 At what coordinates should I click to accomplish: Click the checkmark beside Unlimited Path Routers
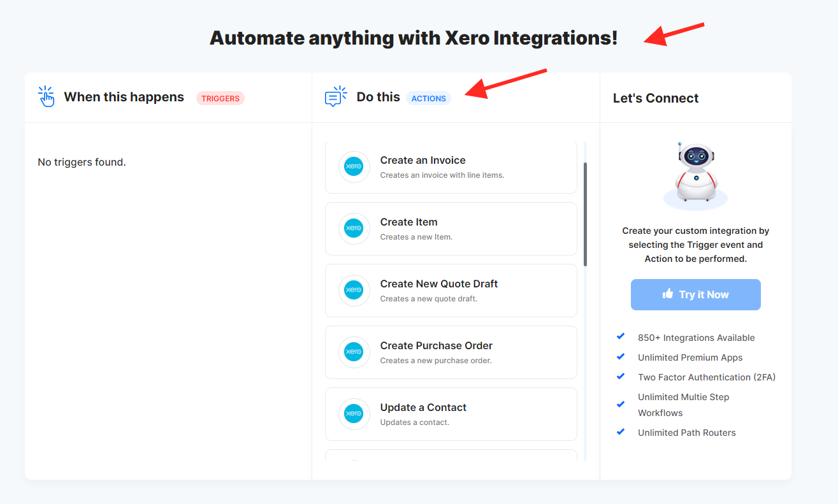[x=621, y=432]
